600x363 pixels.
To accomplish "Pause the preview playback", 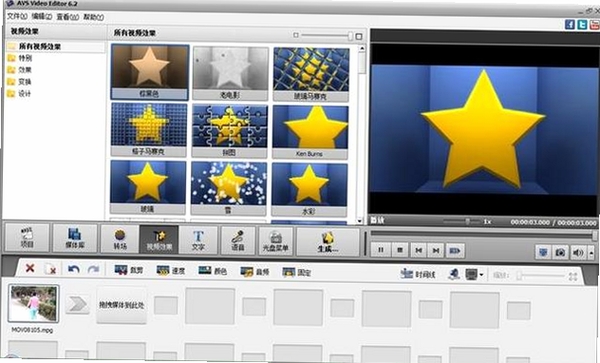I will pyautogui.click(x=380, y=250).
